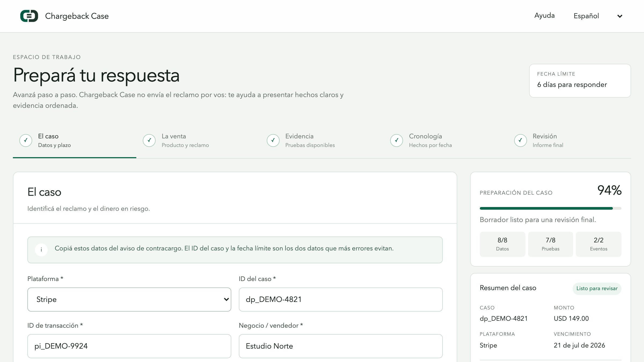This screenshot has width=644, height=362.
Task: Switch to the El caso tab
Action: click(x=75, y=141)
